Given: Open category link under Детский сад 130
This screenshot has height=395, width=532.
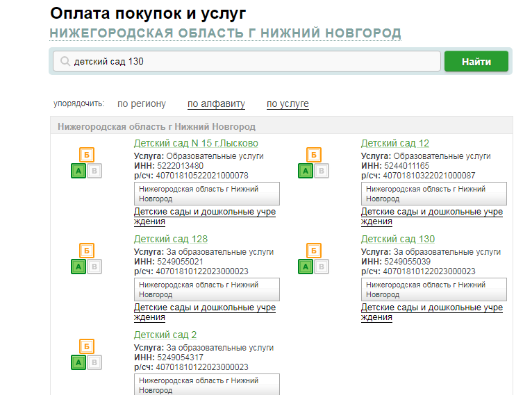Looking at the screenshot, I should click(432, 312).
